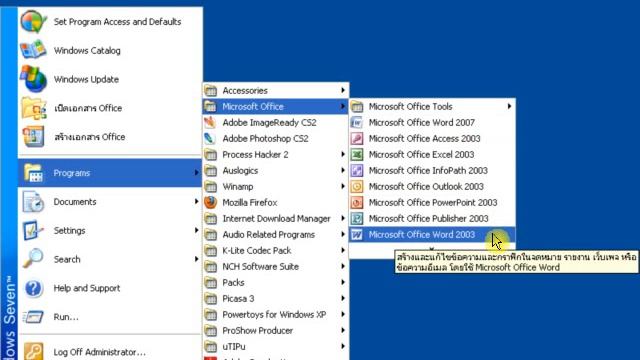Screen dimensions: 640x360
Task: Click the Mozilla Firefox label
Action: [250, 202]
